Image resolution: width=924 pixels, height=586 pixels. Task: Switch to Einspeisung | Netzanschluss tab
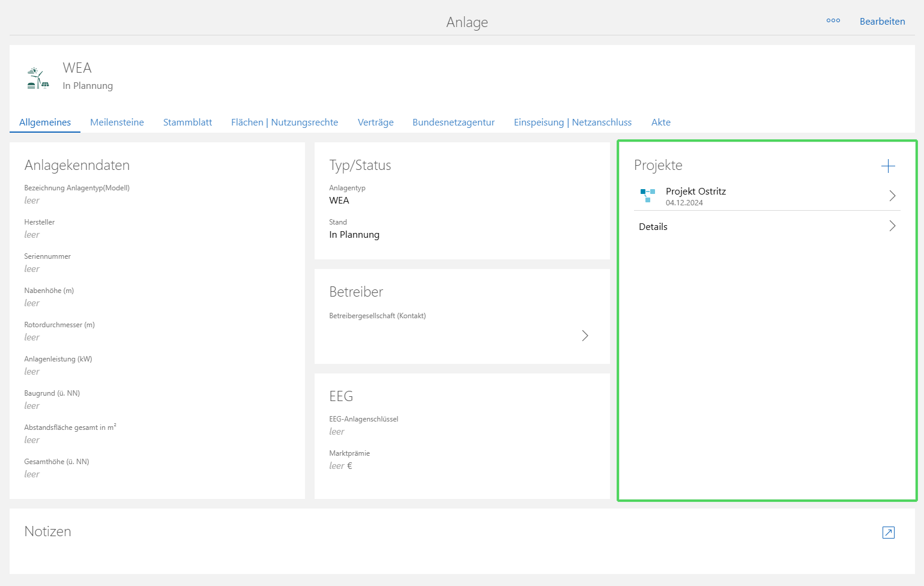tap(572, 122)
